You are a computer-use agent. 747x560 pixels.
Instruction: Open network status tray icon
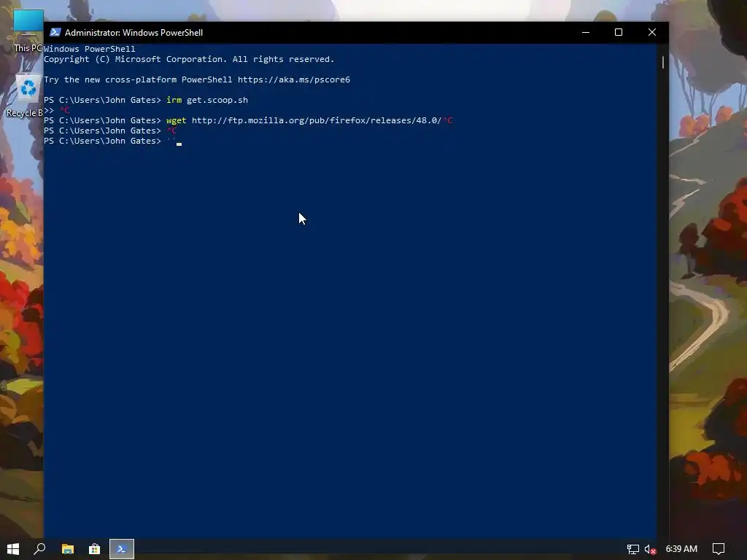click(632, 549)
